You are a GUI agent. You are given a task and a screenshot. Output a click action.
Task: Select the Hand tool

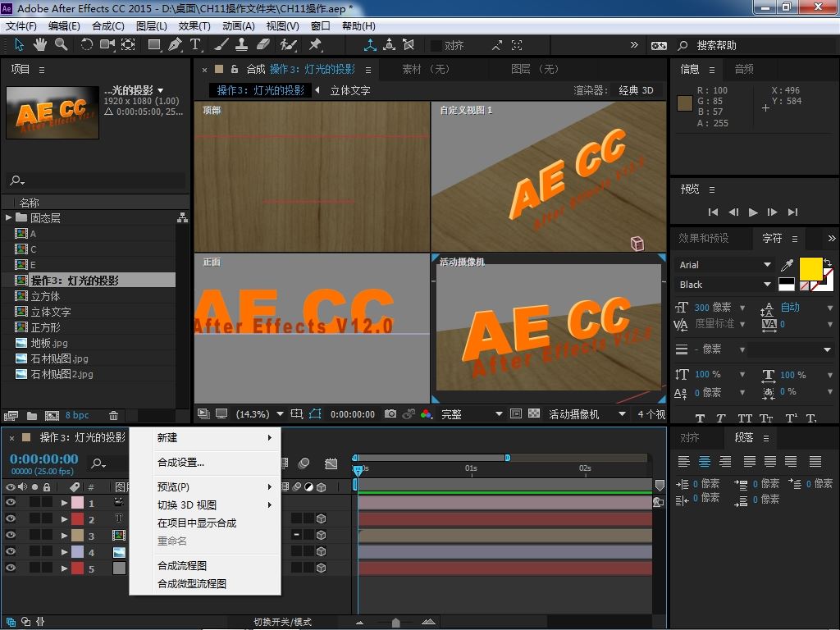coord(39,44)
